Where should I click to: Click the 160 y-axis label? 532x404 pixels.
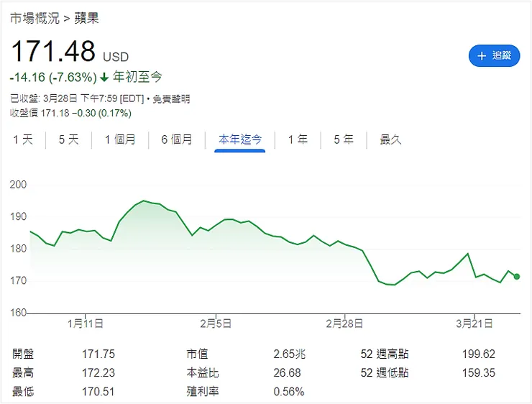point(18,313)
